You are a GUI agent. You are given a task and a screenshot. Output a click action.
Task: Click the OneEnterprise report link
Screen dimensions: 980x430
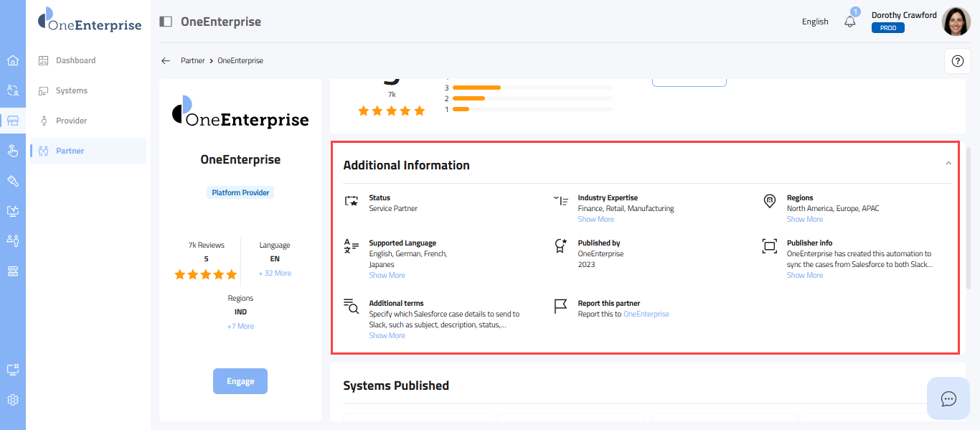coord(646,314)
